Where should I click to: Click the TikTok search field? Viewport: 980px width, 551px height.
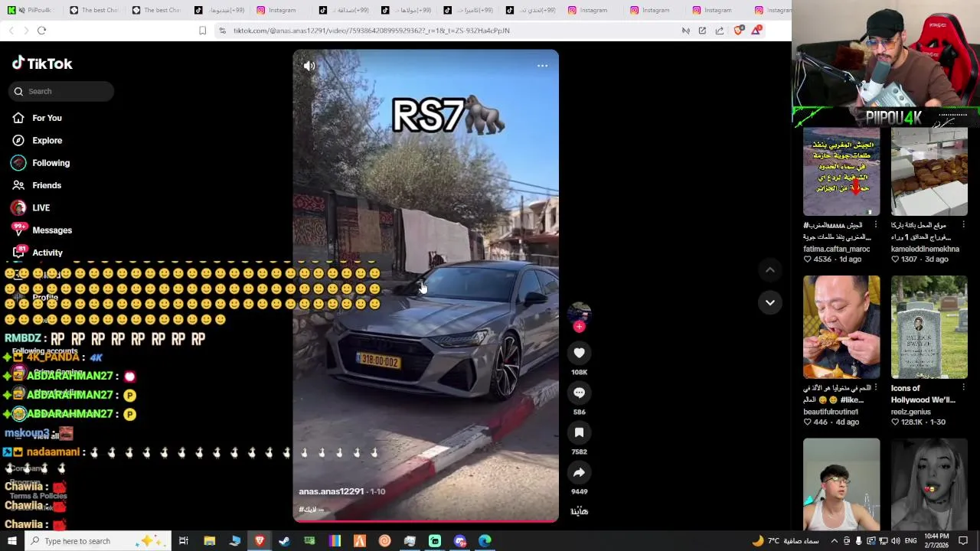[x=62, y=91]
